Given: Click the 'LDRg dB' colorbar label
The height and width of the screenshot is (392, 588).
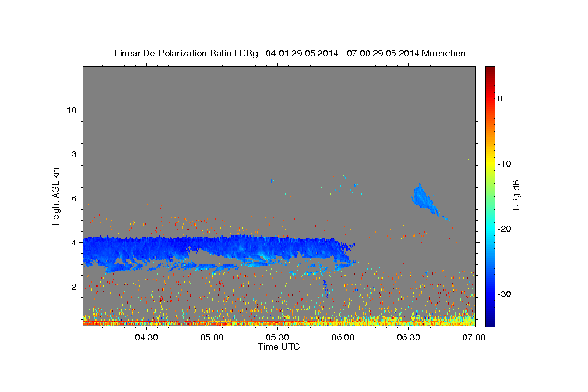Looking at the screenshot, I should [x=516, y=196].
